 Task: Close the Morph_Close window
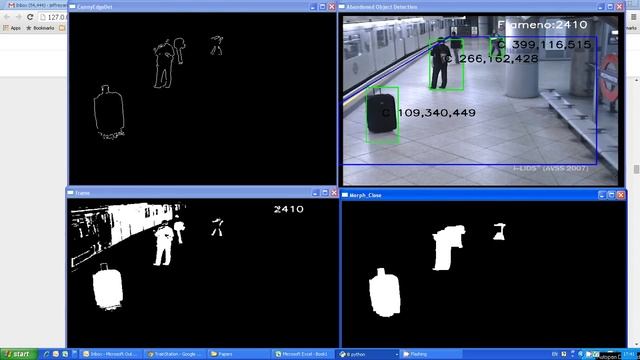click(621, 195)
